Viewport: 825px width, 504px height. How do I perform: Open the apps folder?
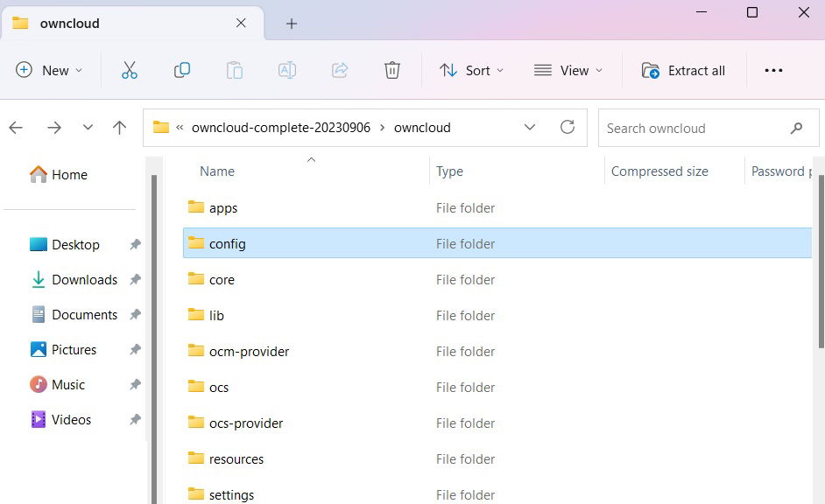(225, 207)
